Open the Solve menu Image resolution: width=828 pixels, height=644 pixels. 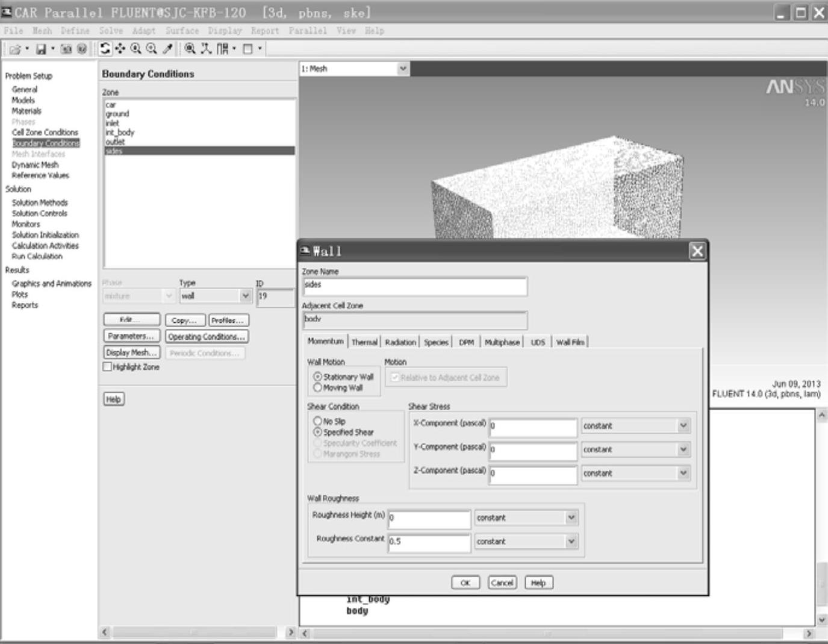click(111, 31)
